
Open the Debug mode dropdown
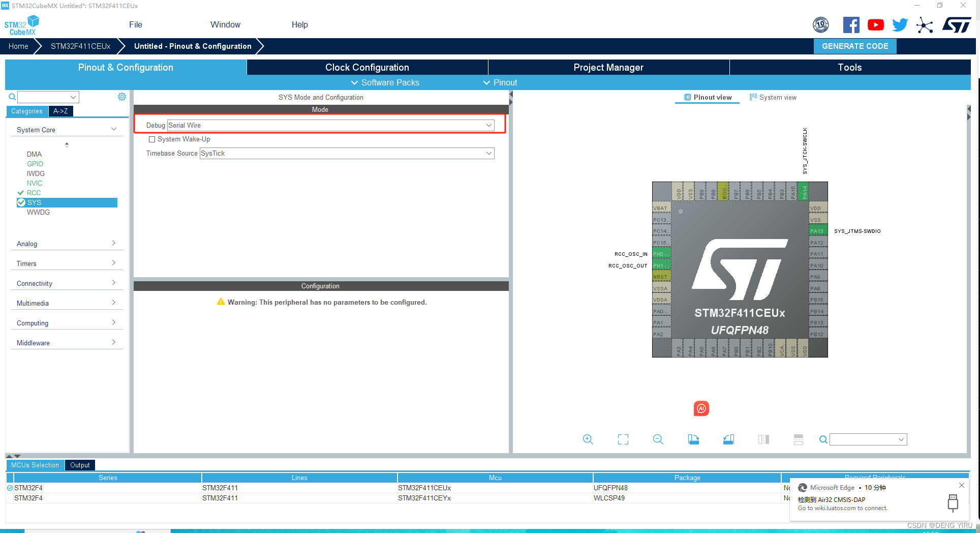point(488,125)
